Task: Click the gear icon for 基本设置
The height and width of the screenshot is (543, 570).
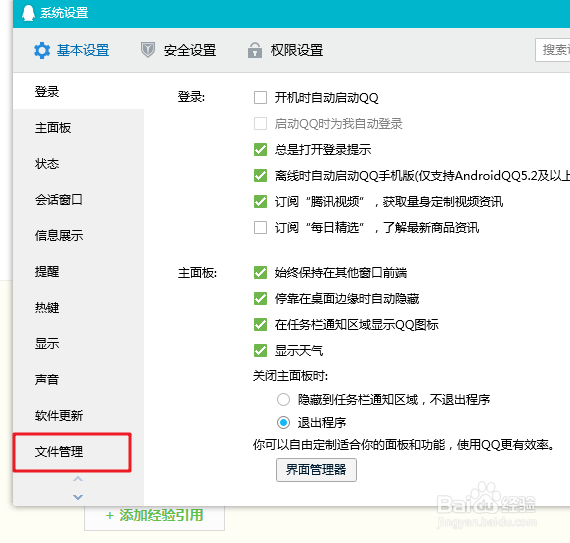Action: click(42, 51)
